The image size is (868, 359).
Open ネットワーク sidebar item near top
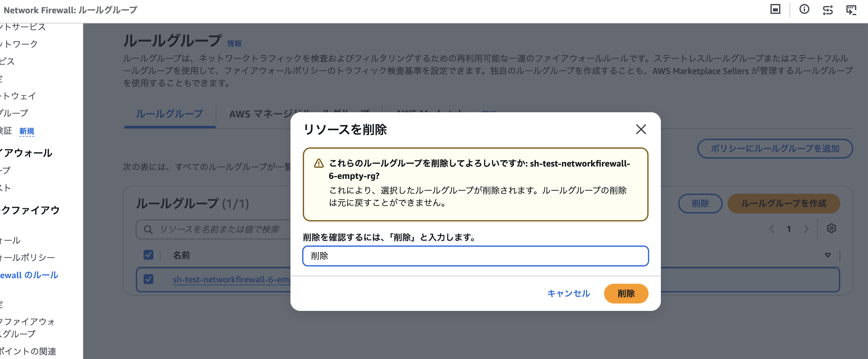point(19,44)
